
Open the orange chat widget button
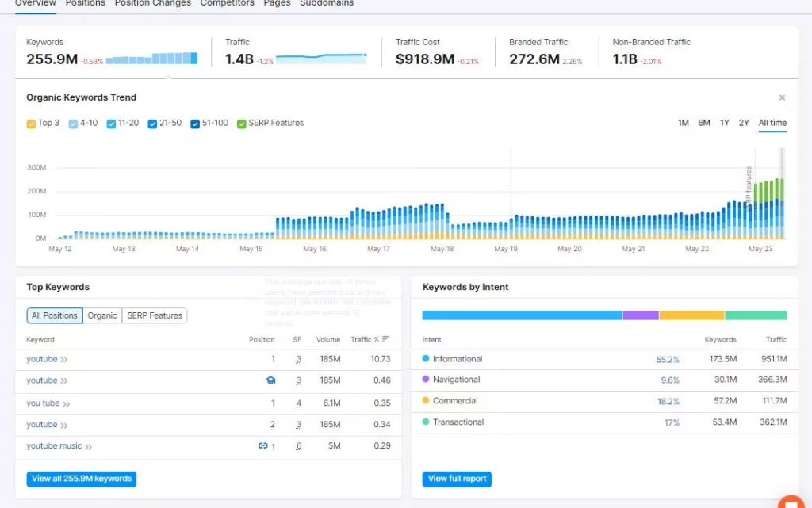click(791, 502)
